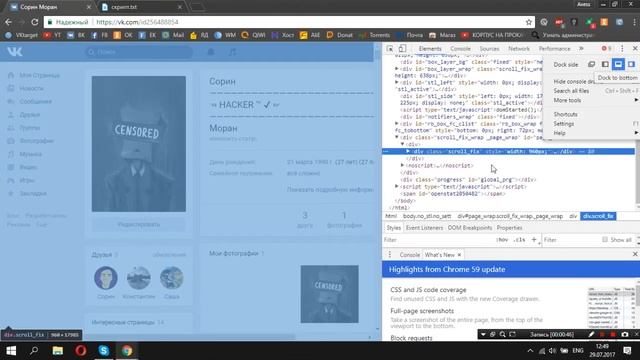Click the recorder pencil draw icon
The width and height of the screenshot is (640, 360).
(591, 334)
